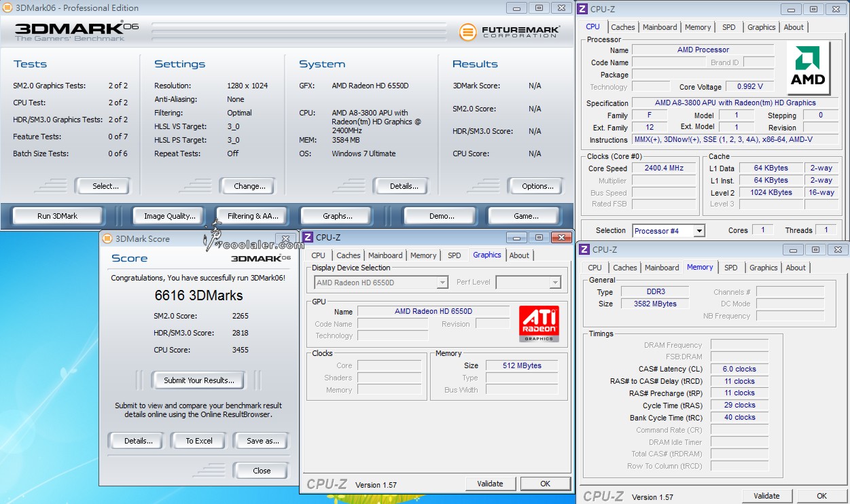Click CPU-Z icon in Memory window title bar
Image resolution: width=850 pixels, height=504 pixels.
click(x=584, y=250)
